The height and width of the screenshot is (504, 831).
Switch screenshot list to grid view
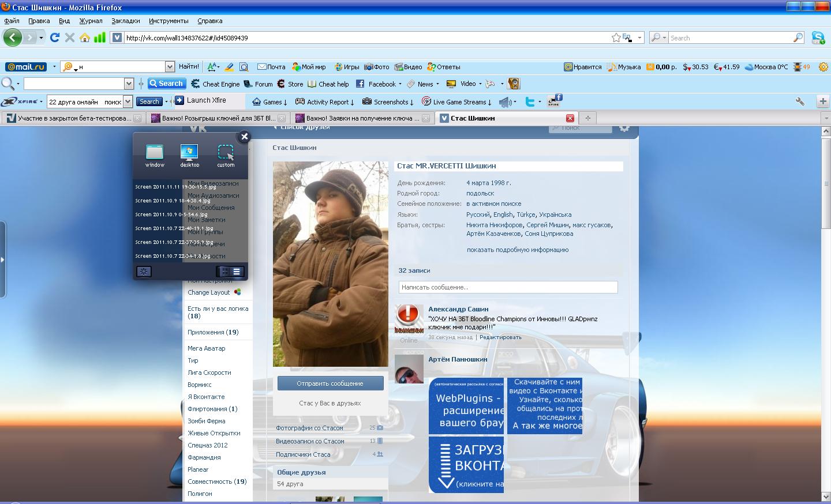[x=224, y=272]
